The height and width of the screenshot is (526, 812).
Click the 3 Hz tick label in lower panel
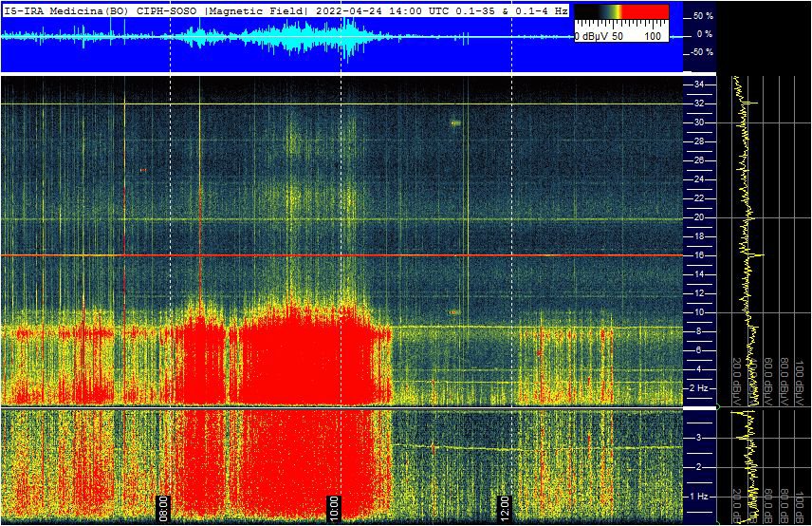699,438
